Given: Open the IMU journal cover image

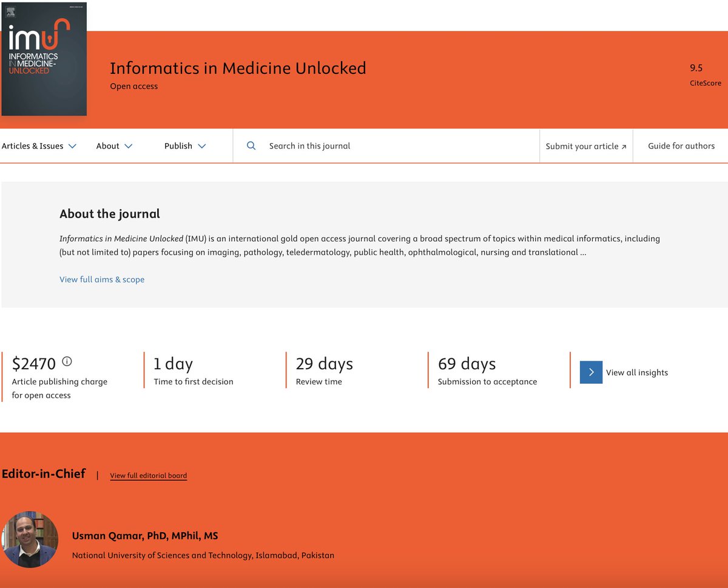Looking at the screenshot, I should (x=44, y=59).
